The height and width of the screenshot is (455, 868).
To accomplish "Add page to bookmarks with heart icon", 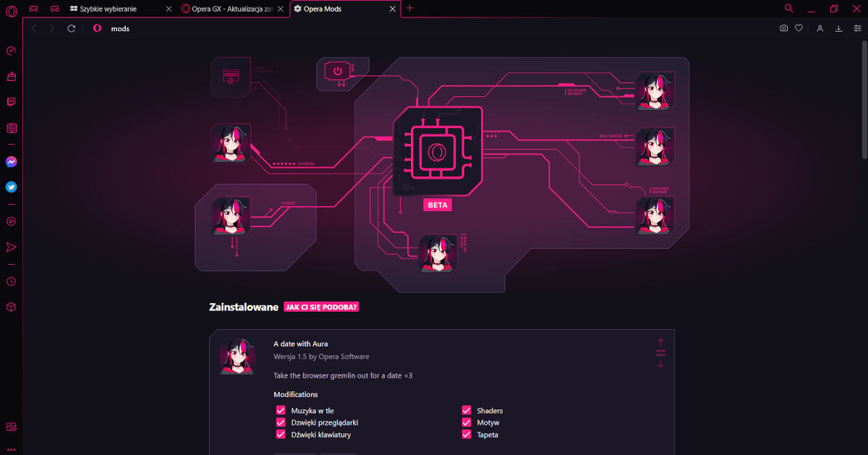I will 799,28.
